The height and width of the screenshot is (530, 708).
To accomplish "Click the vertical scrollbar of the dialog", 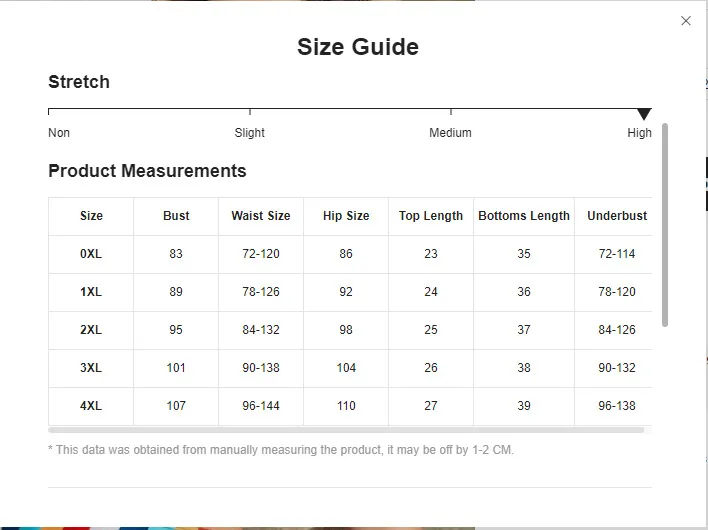I will point(665,225).
